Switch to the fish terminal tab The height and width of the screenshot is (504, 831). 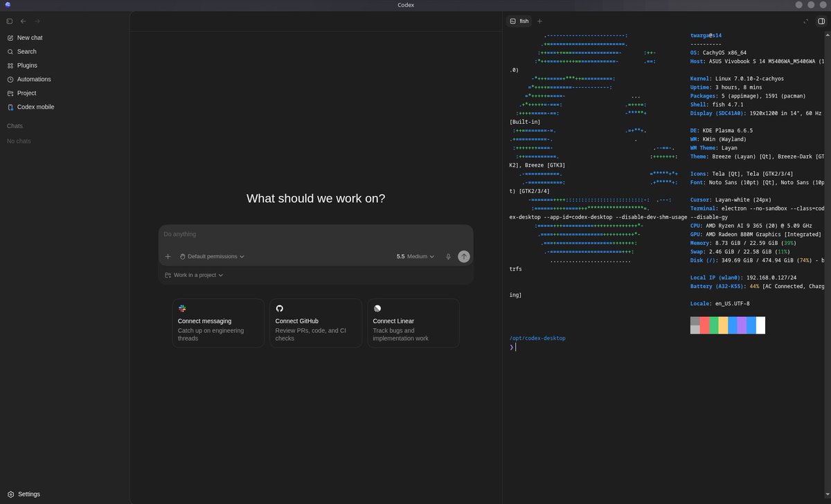pos(519,21)
